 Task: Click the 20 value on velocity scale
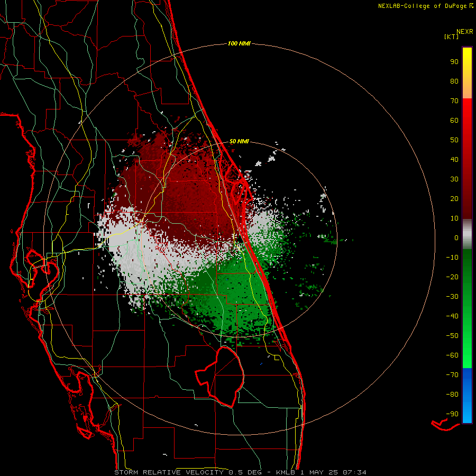pyautogui.click(x=454, y=198)
